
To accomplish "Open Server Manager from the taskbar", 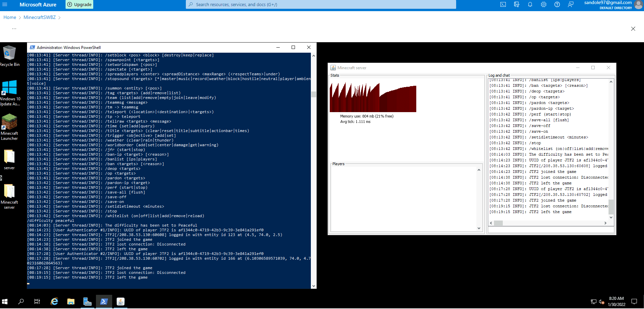I will click(87, 301).
